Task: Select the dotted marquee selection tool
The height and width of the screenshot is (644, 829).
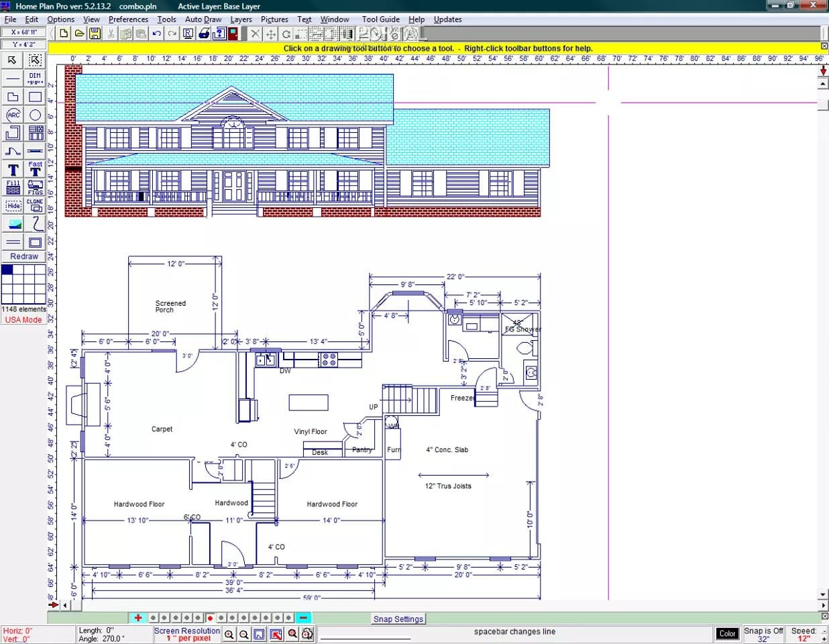Action: (36, 60)
